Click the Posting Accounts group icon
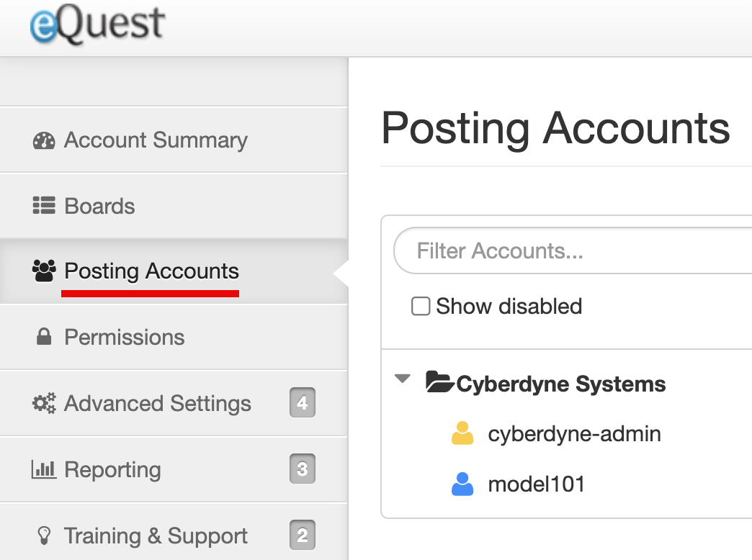Screen dimensions: 752x560 (44, 271)
